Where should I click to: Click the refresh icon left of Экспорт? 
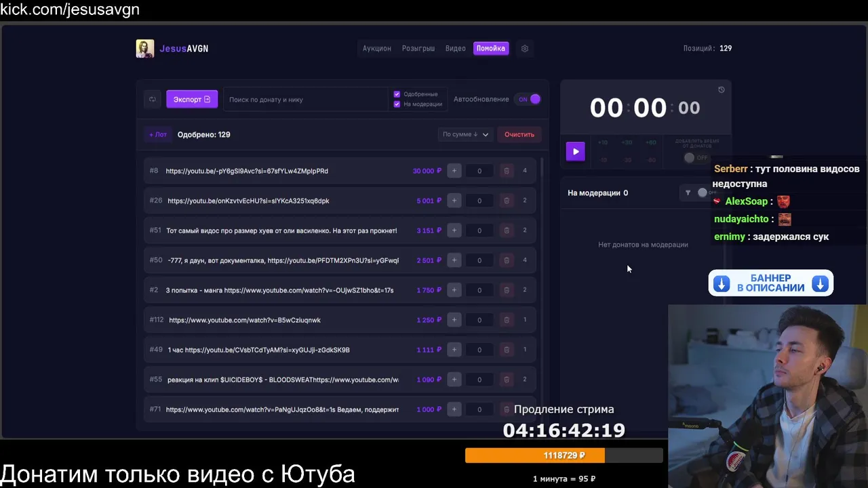[x=153, y=100]
